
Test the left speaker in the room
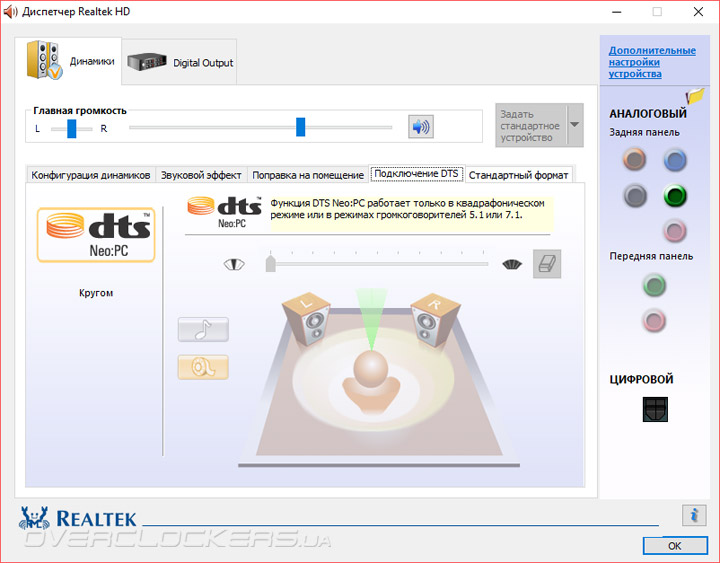click(306, 319)
